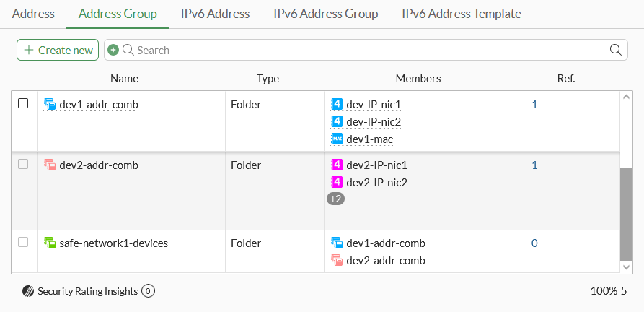
Task: Click the search magnifier button
Action: 615,50
